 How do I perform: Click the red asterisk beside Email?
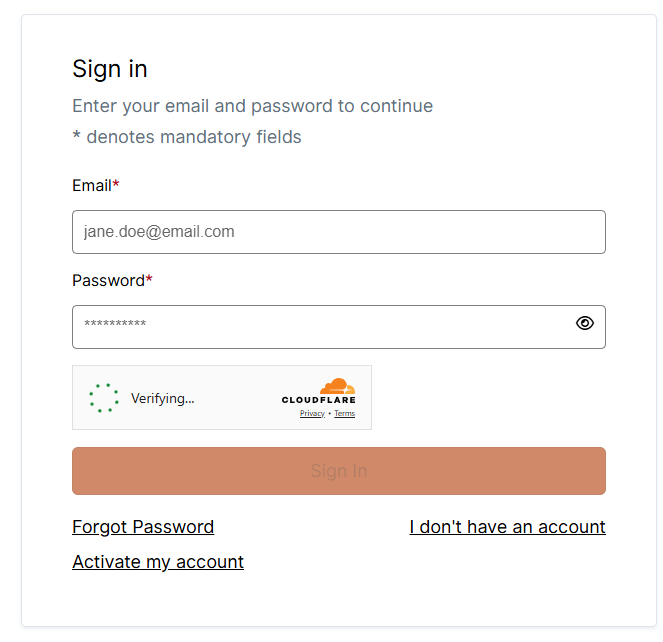click(116, 186)
